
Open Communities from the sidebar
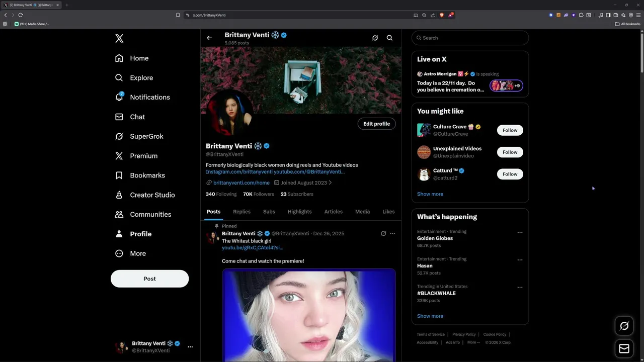[143, 214]
